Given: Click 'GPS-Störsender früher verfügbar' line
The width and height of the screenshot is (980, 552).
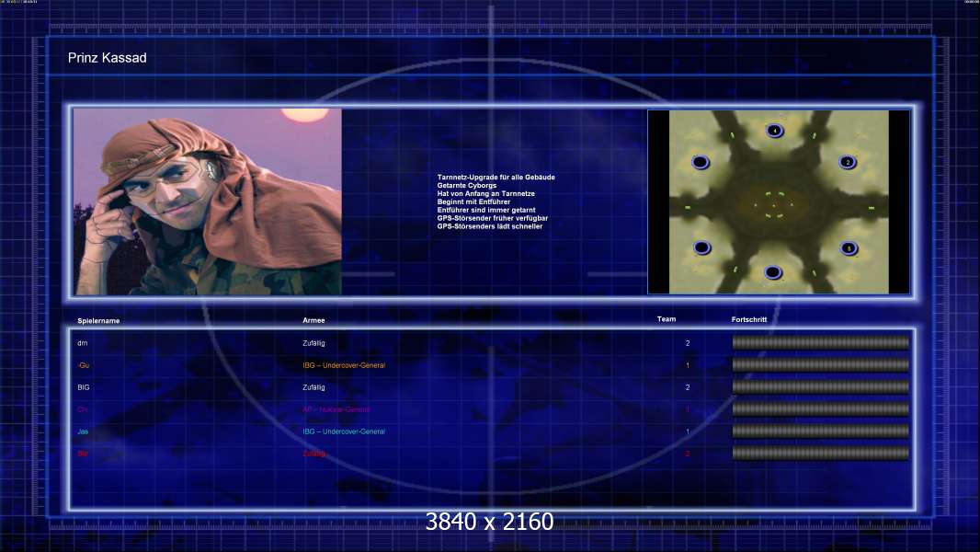Looking at the screenshot, I should (x=493, y=217).
